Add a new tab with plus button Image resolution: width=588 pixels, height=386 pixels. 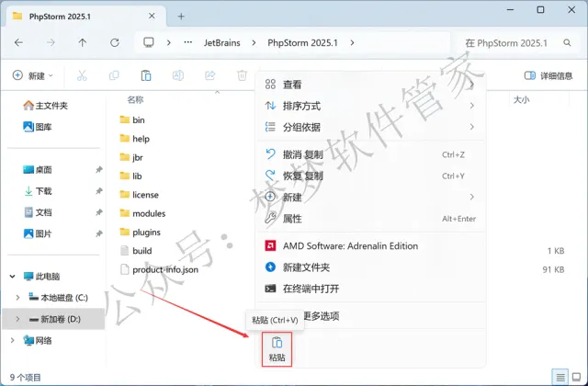click(181, 17)
